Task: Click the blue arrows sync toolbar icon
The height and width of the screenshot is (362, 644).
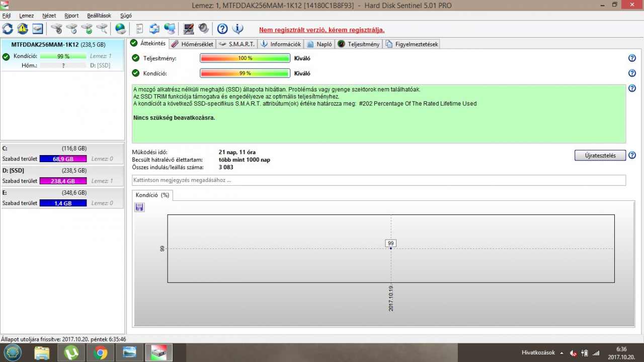Action: [x=155, y=29]
